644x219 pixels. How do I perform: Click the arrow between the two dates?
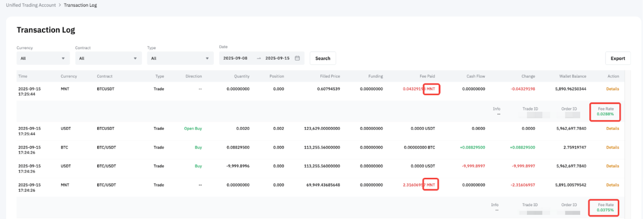pos(259,58)
